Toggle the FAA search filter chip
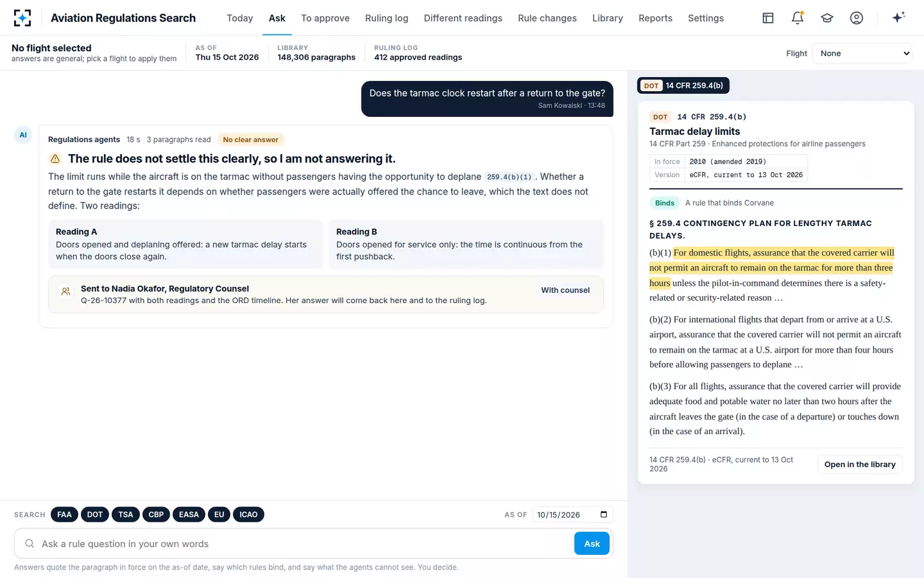The image size is (924, 578). coord(64,514)
